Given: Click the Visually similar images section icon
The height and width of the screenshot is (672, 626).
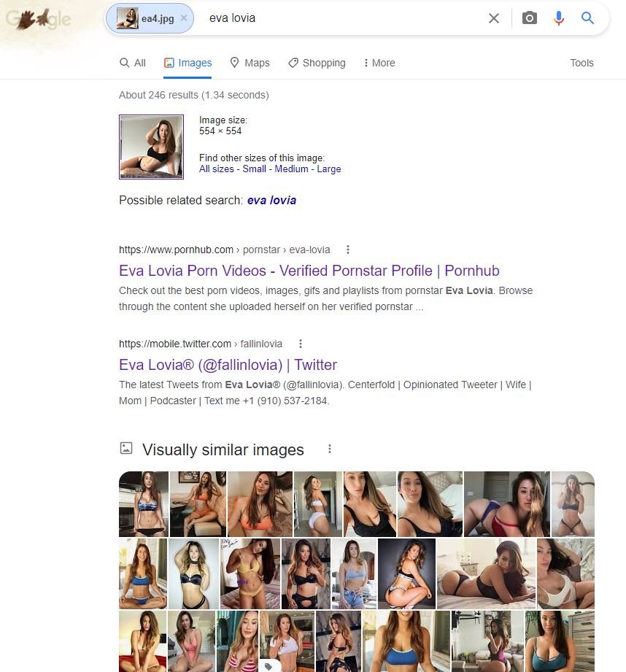Looking at the screenshot, I should pos(126,448).
